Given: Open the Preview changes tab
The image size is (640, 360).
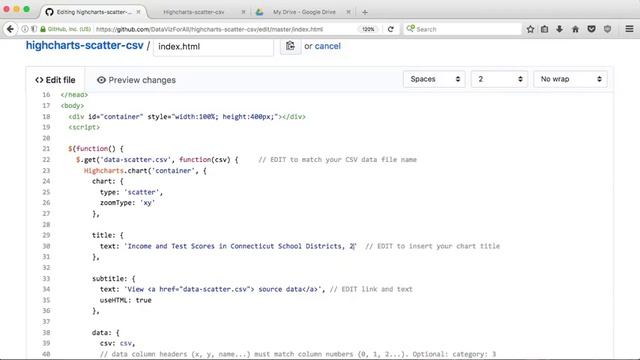Looking at the screenshot, I should click(x=136, y=80).
